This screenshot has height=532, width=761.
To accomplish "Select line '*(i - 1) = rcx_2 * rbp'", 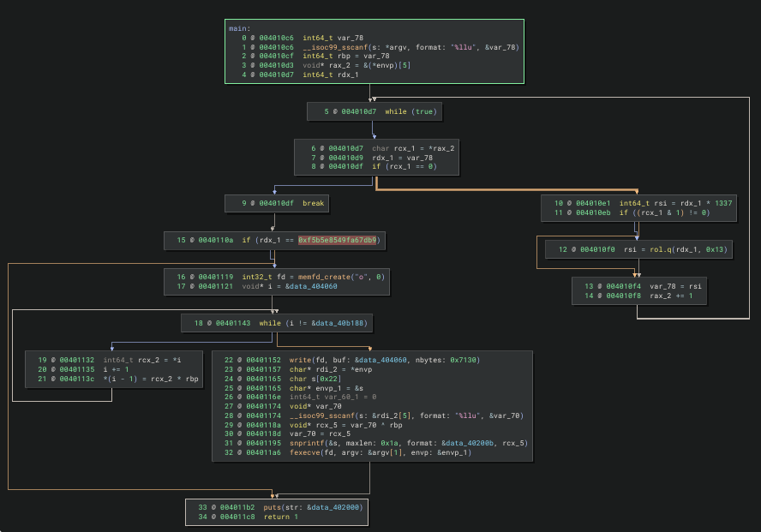I will pyautogui.click(x=151, y=379).
